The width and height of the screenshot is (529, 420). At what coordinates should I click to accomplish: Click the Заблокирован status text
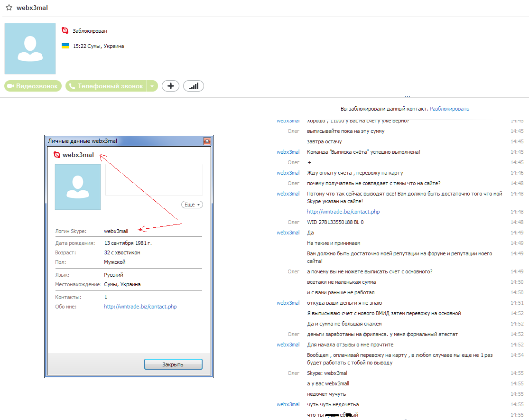point(90,31)
